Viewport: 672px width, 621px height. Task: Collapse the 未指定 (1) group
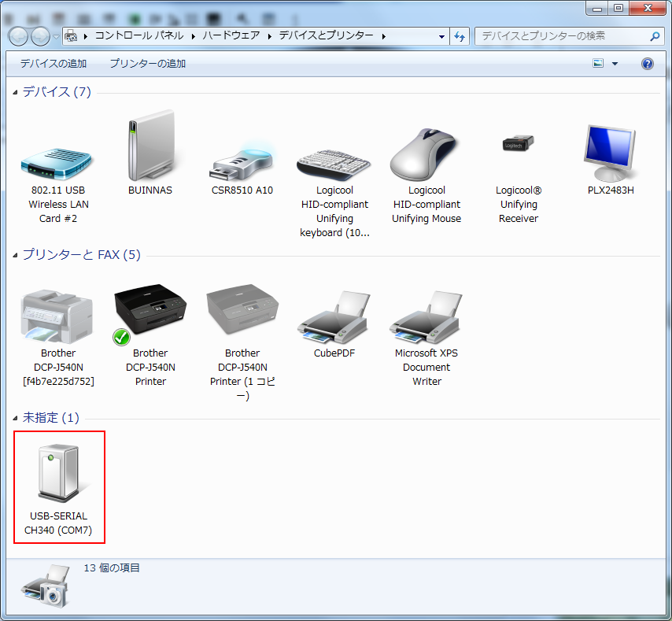click(x=16, y=418)
